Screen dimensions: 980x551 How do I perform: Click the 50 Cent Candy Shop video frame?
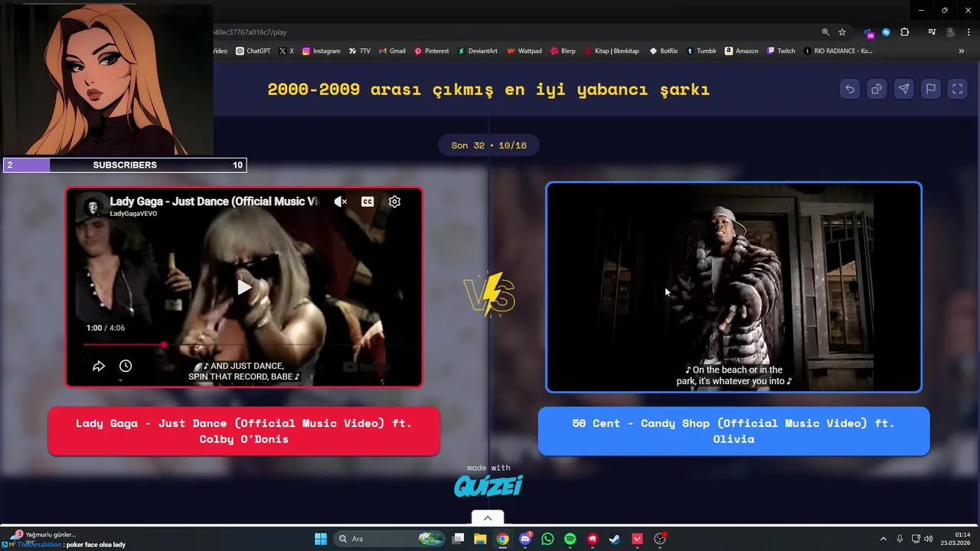(733, 287)
